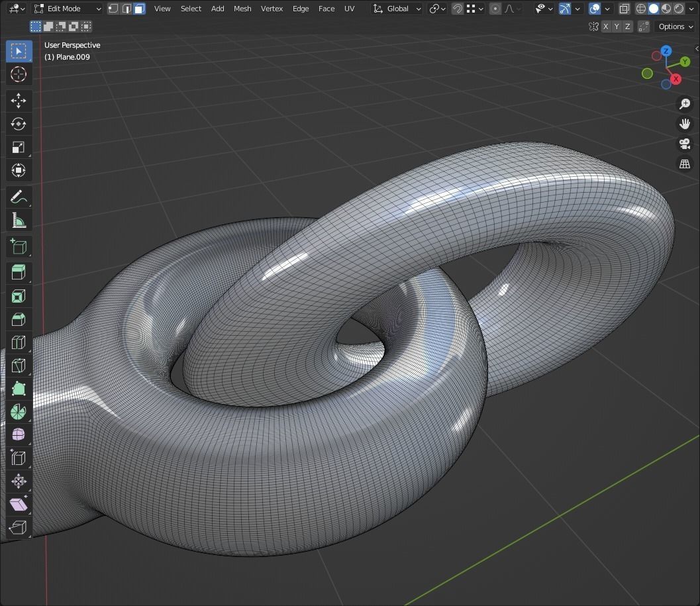Open object visibility and selectability dropdown
The image size is (700, 606).
pos(544,9)
